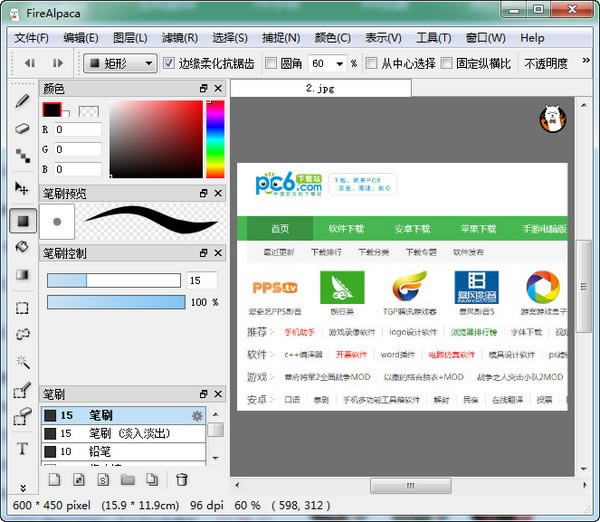Click the rainbow hue strip in color panel
This screenshot has width=600, height=522.
[x=216, y=138]
